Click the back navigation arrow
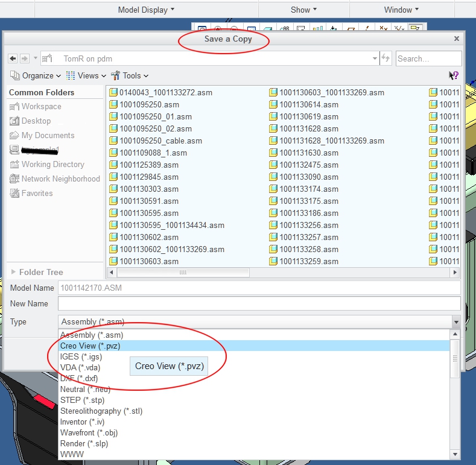This screenshot has width=476, height=465. pos(13,59)
